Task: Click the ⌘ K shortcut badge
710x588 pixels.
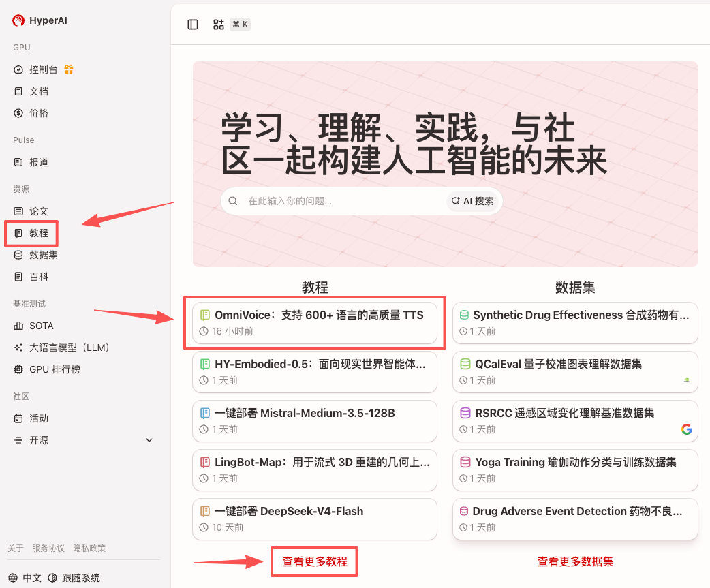Action: 240,25
